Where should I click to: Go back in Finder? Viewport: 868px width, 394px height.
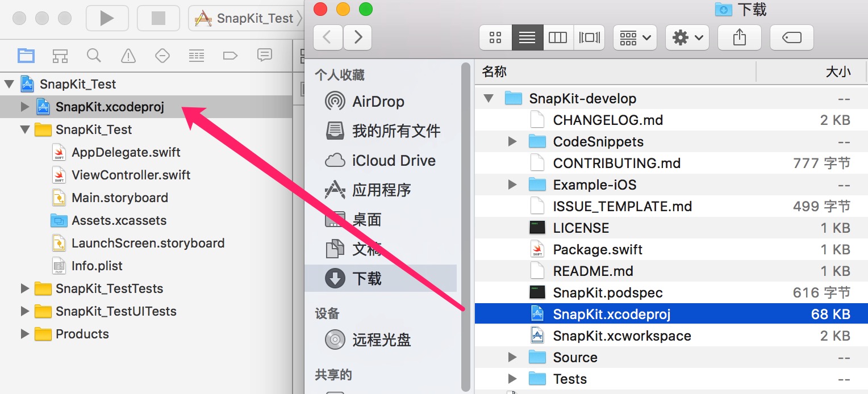(x=327, y=37)
